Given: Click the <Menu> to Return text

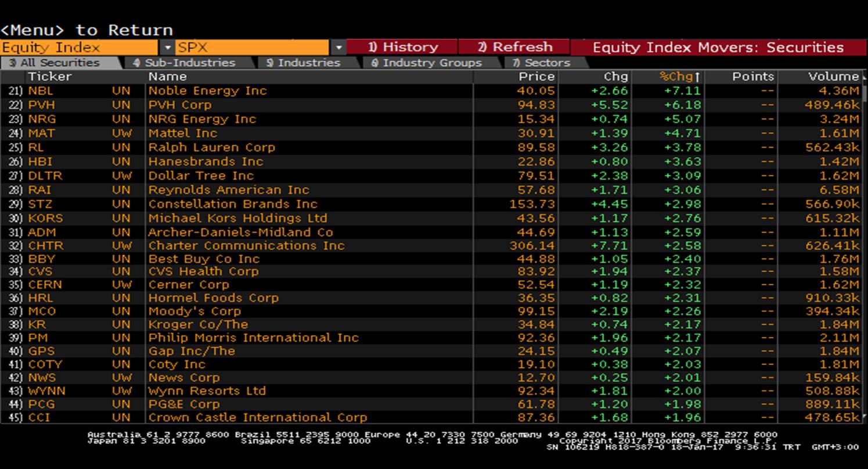Looking at the screenshot, I should [x=87, y=30].
